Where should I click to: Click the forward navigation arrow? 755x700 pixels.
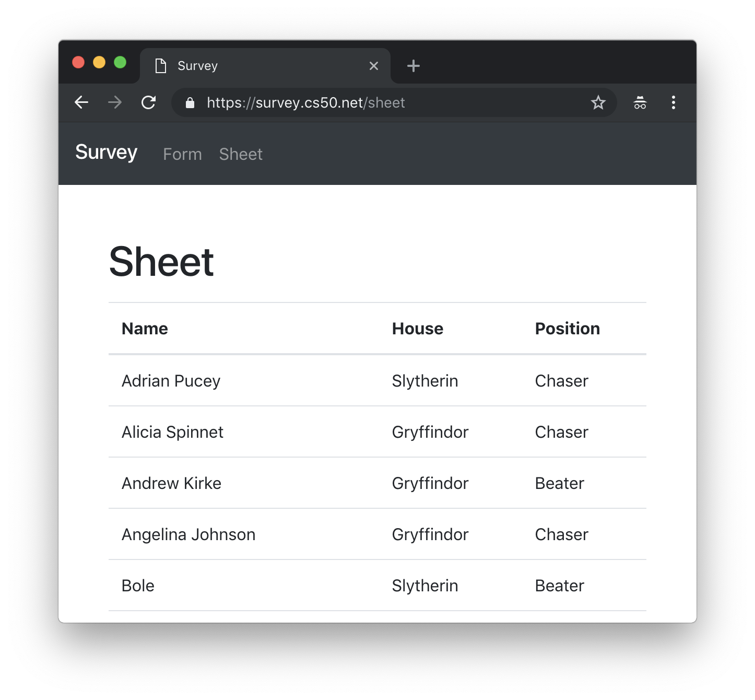click(114, 102)
